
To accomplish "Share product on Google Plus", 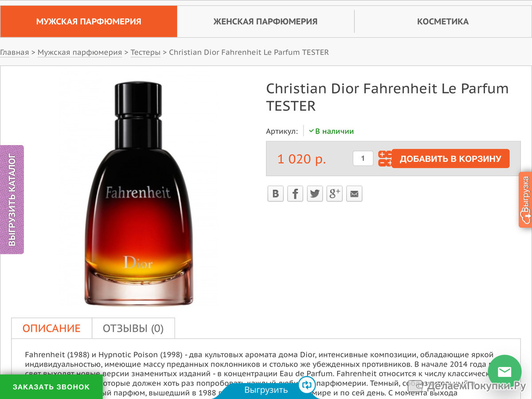I will (335, 193).
